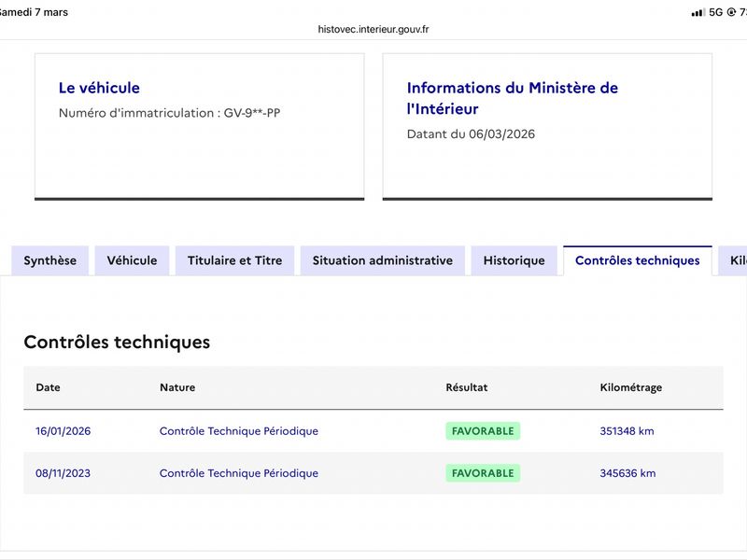Screen dimensions: 747x560
Task: Click the Samedi 7 mars status bar date
Action: (x=34, y=12)
